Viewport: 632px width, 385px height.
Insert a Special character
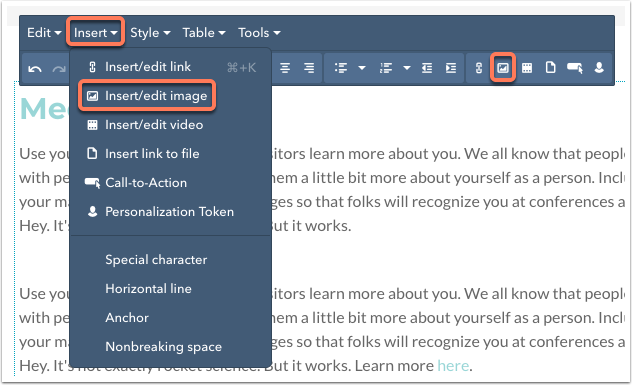click(x=170, y=260)
